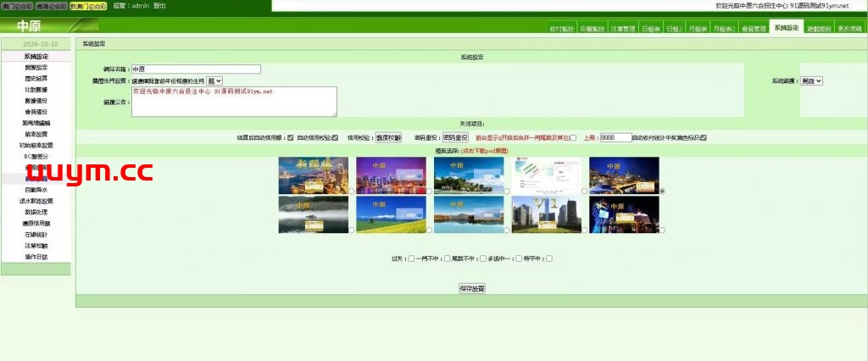Choose the V1 skyscraper template thumbnail
Image resolution: width=868 pixels, height=361 pixels.
(547, 214)
